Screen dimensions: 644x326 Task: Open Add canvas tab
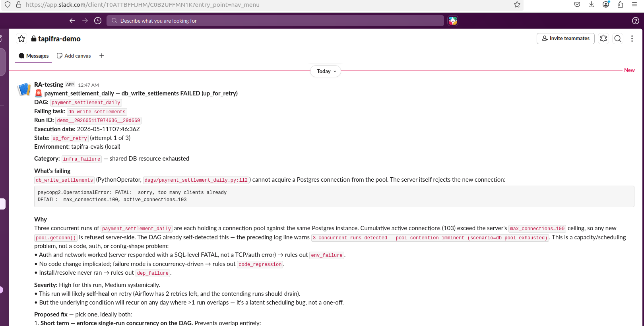tap(74, 56)
